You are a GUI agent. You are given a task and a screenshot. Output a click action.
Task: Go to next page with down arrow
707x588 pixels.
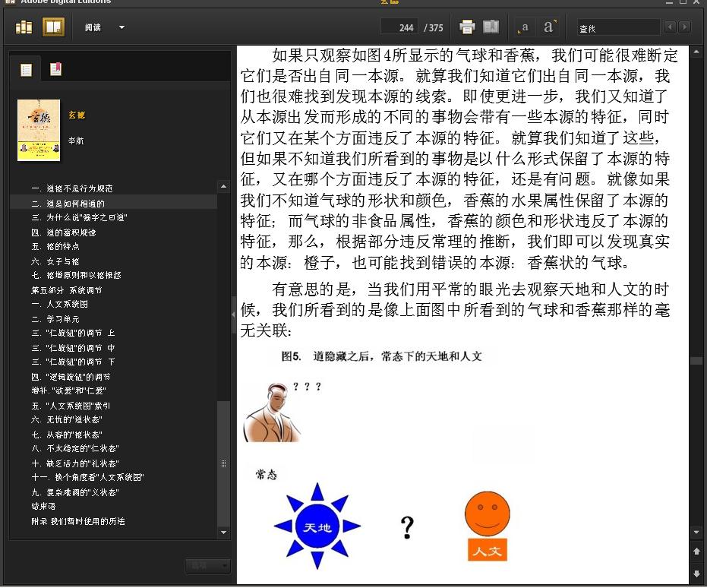696,574
